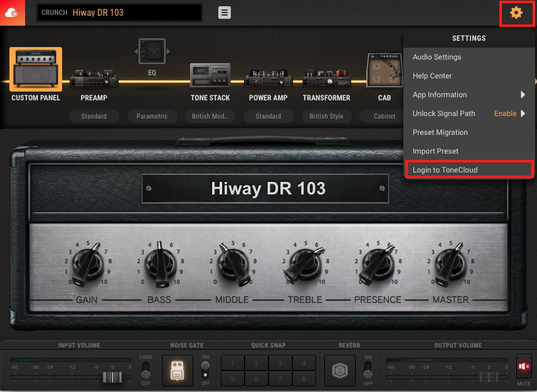Select Import Preset in the Settings menu

[469, 151]
